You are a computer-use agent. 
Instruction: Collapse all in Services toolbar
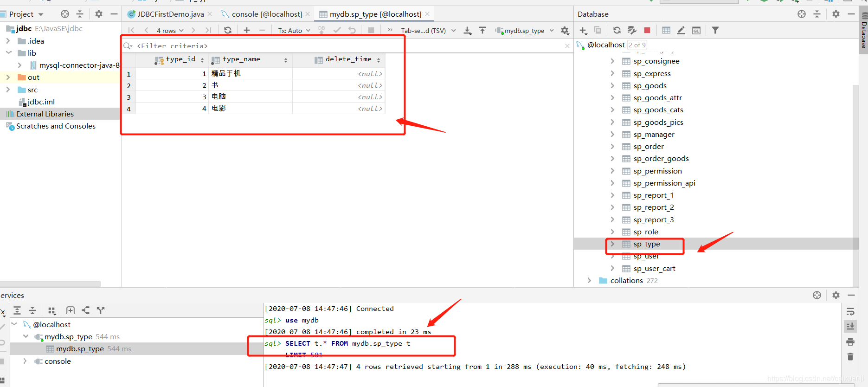pyautogui.click(x=32, y=310)
